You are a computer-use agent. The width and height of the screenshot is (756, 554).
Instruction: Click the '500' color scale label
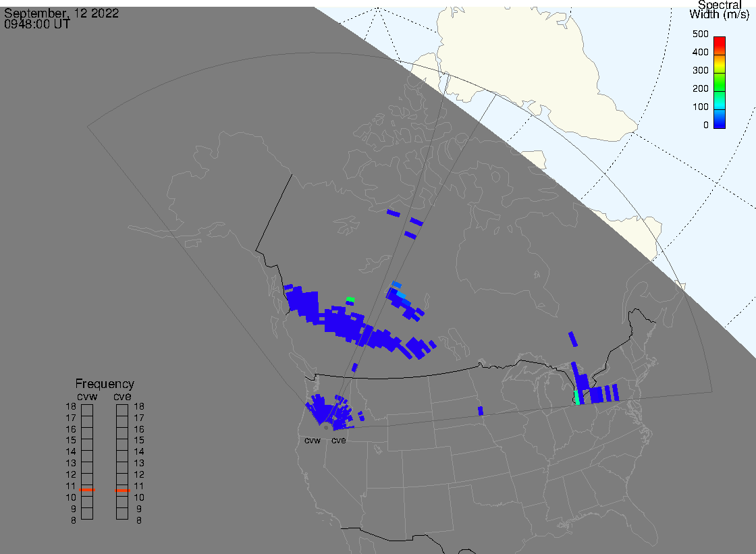[x=700, y=34]
